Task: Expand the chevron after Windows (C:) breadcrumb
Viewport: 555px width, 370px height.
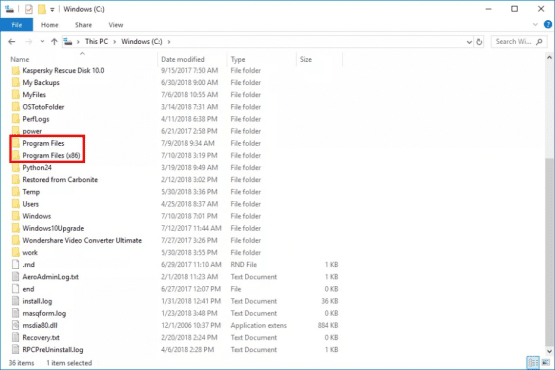Action: 169,42
